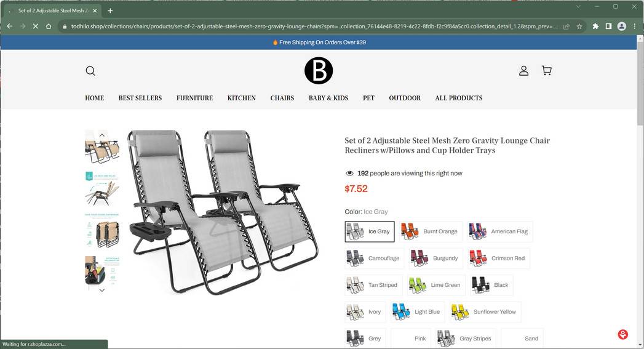Click the main gray chairs product image
644x349 pixels.
(x=223, y=212)
